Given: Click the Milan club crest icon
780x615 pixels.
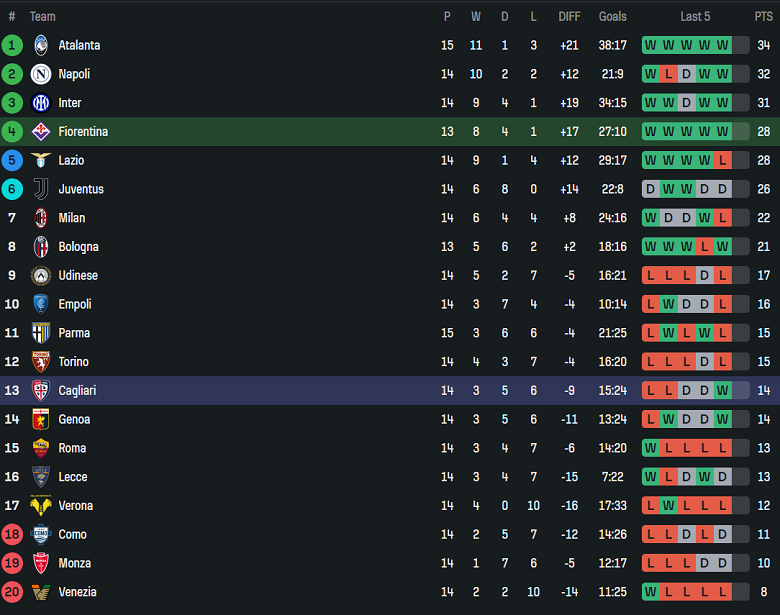Looking at the screenshot, I should (41, 218).
